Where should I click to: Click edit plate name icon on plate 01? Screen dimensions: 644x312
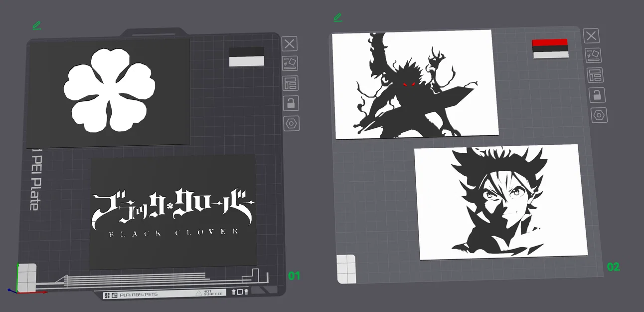pos(37,25)
